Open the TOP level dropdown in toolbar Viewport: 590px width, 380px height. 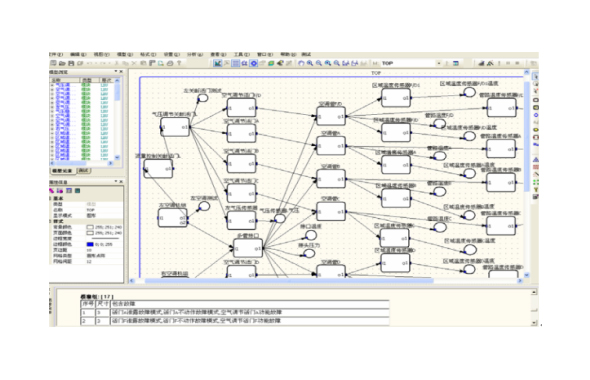[x=439, y=63]
